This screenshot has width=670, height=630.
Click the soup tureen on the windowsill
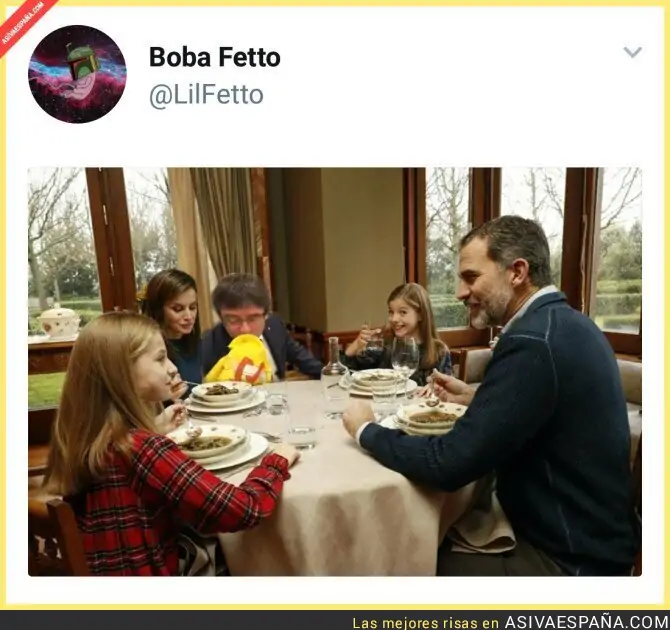[59, 322]
